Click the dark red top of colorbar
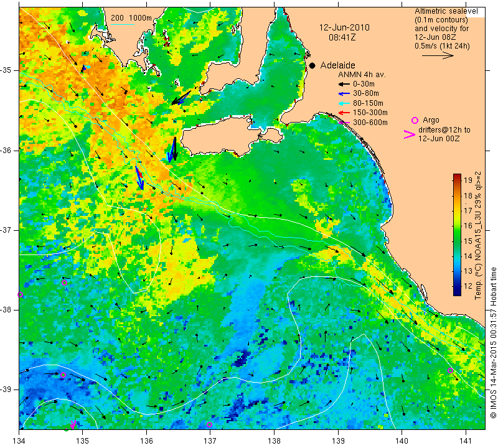 tap(457, 176)
